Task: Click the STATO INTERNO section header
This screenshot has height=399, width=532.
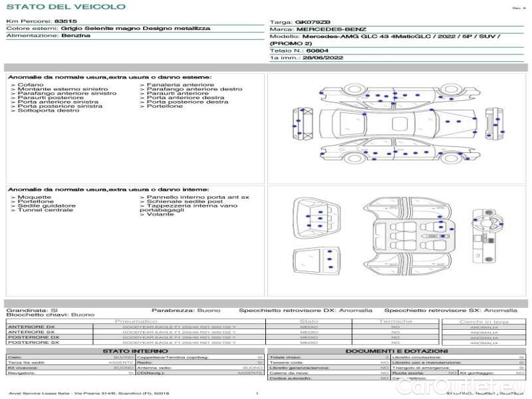Action: click(x=135, y=351)
